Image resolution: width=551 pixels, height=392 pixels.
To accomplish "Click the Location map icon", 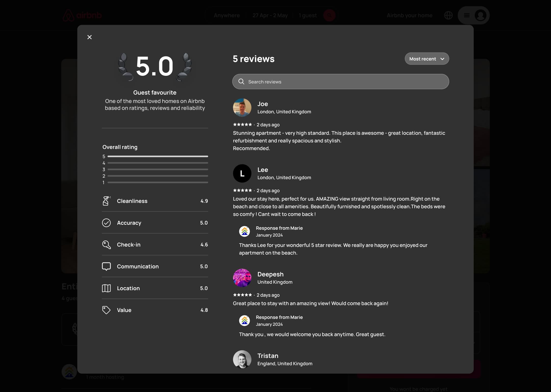I will click(x=106, y=288).
